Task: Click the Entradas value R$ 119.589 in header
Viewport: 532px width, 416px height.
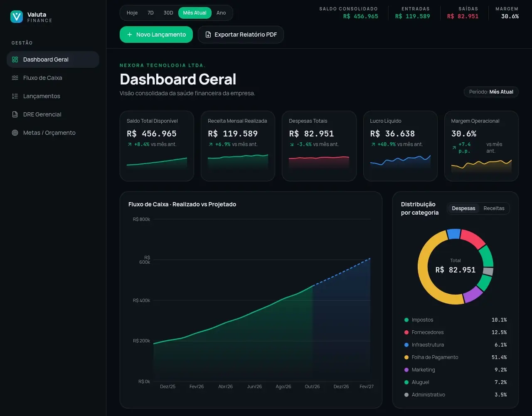Action: tap(413, 17)
